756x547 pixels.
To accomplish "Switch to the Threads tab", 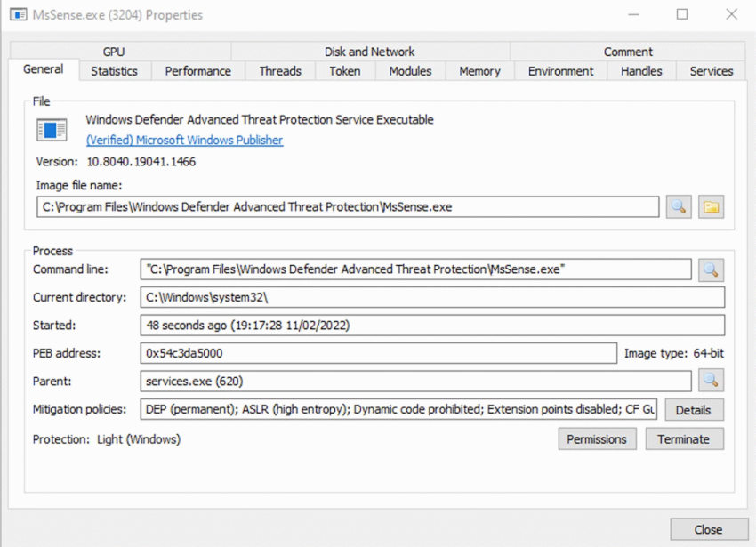I will tap(279, 71).
